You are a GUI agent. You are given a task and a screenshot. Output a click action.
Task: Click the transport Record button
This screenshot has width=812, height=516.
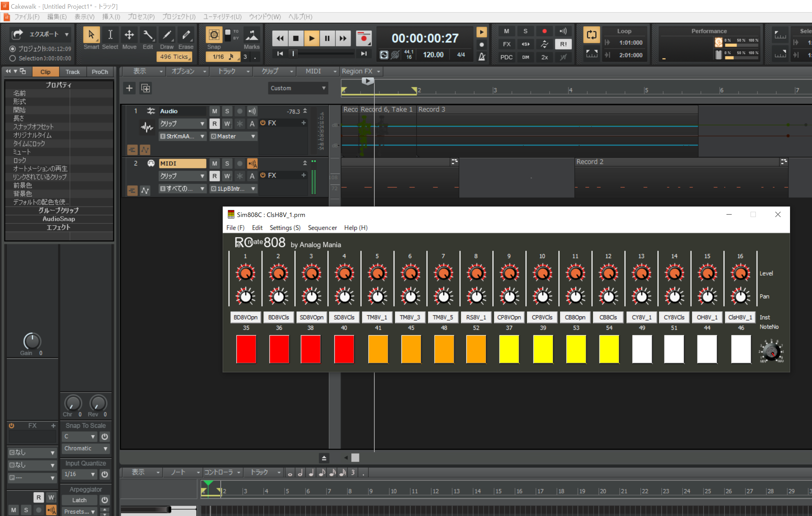364,38
